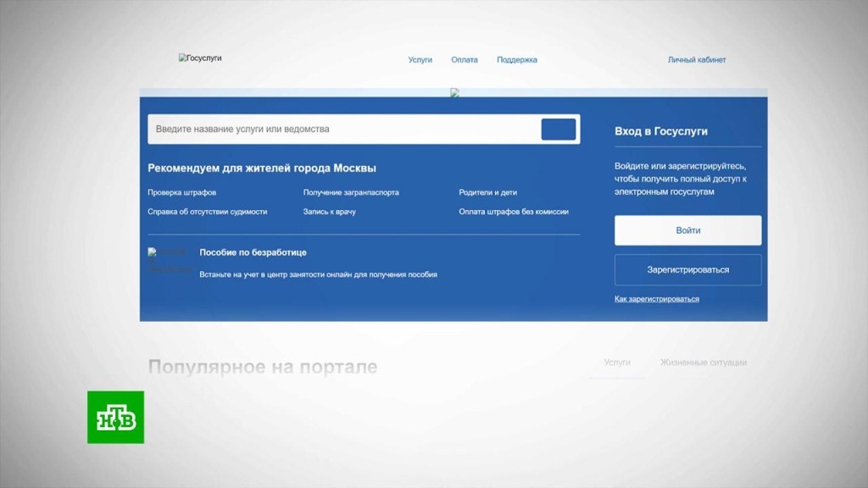Click the Госуслуги logo
The image size is (868, 488).
point(199,58)
